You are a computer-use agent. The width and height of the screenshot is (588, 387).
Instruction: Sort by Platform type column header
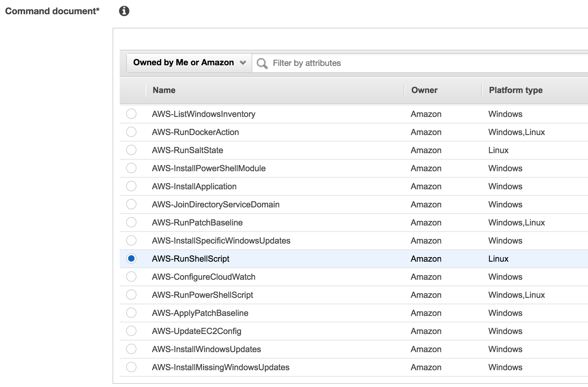[x=516, y=90]
